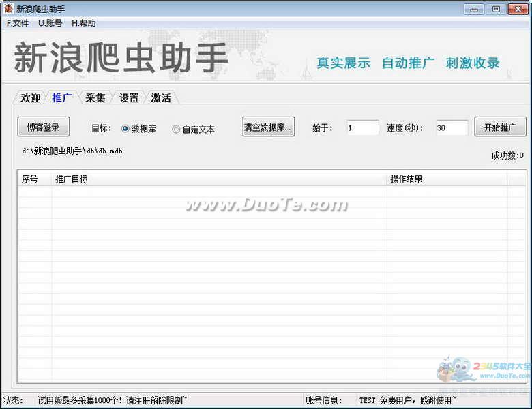
Task: Minimize the 新浪爬虫助手 window
Action: 474,9
